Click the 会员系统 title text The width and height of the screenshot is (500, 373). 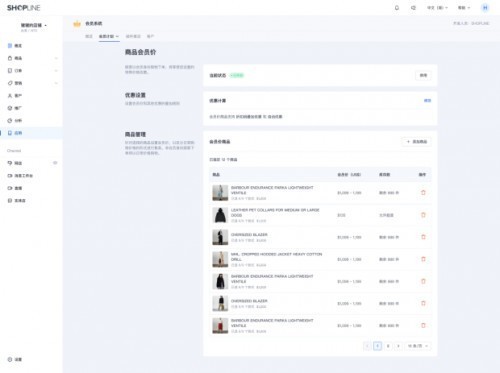tap(94, 24)
